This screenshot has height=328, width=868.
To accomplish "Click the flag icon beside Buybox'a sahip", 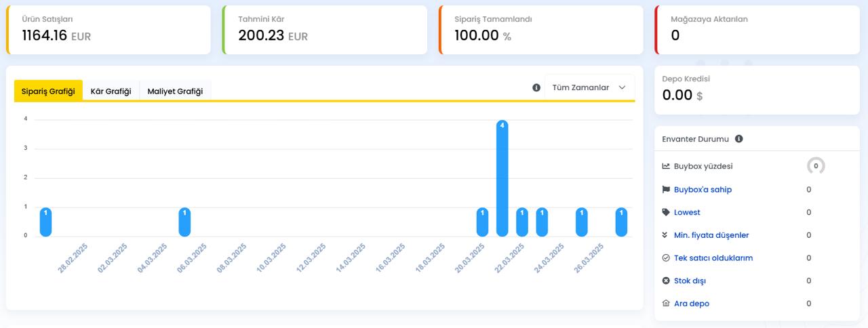I will (666, 190).
